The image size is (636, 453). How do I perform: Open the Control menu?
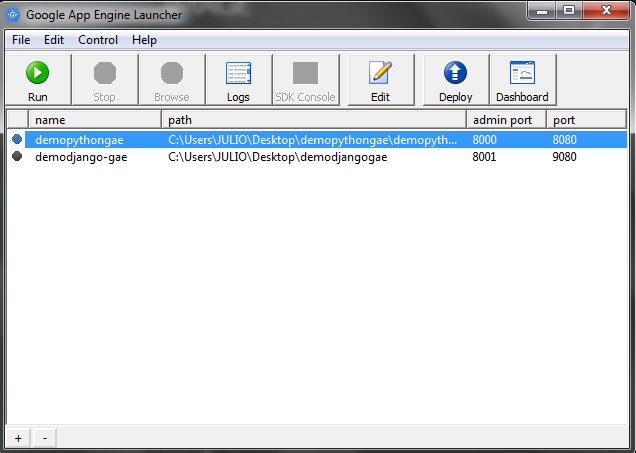point(98,40)
